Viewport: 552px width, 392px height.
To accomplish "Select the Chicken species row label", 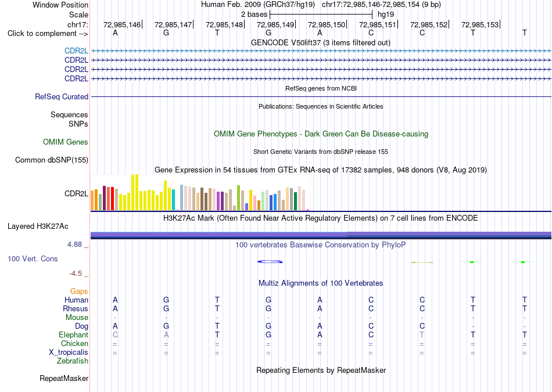I will (x=74, y=344).
